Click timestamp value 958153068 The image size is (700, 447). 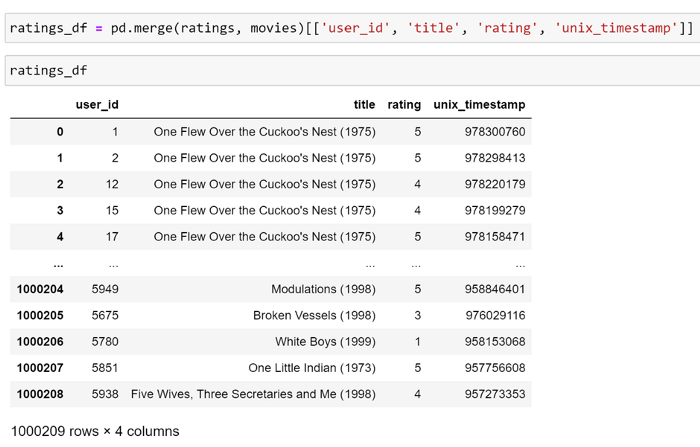(495, 342)
